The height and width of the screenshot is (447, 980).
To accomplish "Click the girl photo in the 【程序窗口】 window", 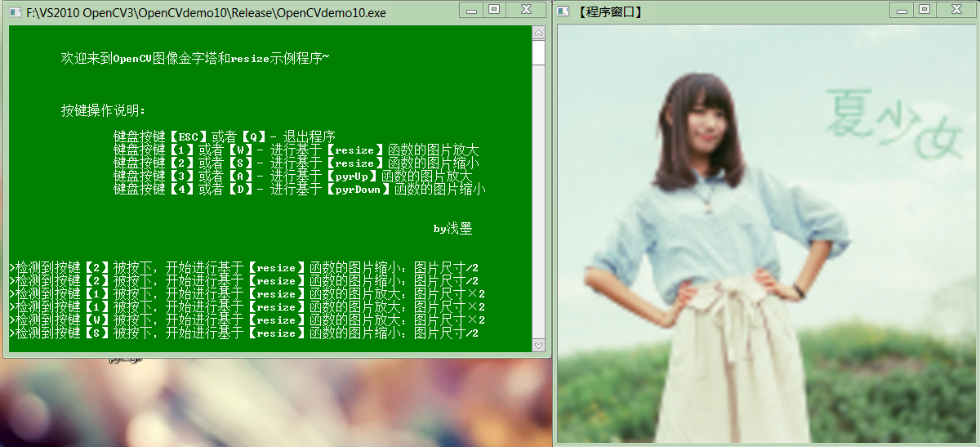I will [x=767, y=234].
